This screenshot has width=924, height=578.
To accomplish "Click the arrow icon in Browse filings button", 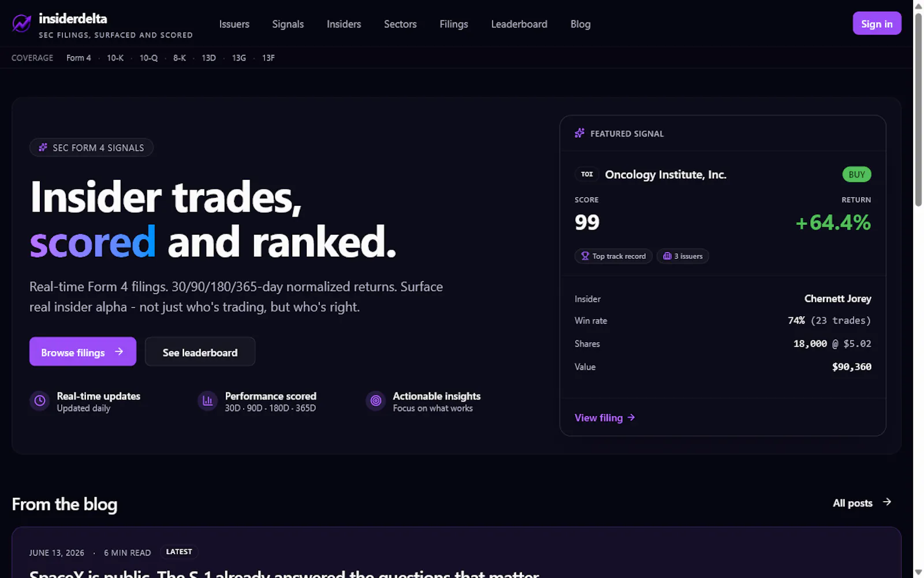I will [119, 351].
